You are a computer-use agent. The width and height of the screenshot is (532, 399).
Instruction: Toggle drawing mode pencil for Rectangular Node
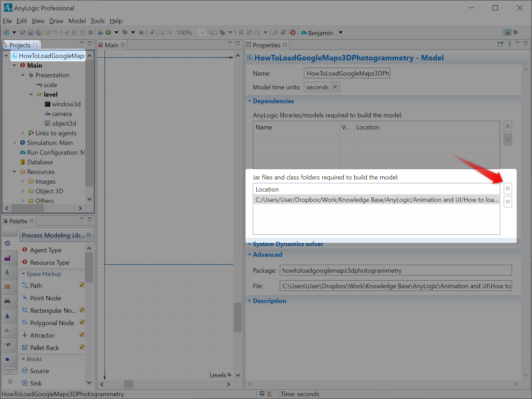(x=82, y=310)
